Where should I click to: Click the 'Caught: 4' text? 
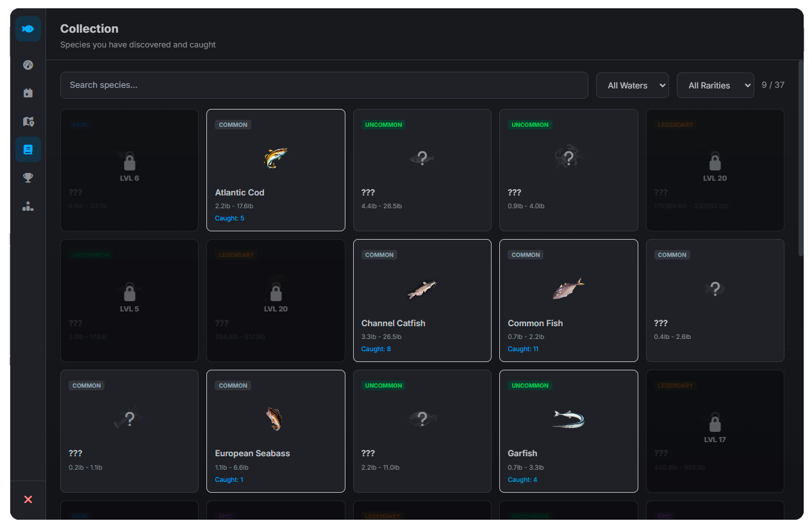522,480
